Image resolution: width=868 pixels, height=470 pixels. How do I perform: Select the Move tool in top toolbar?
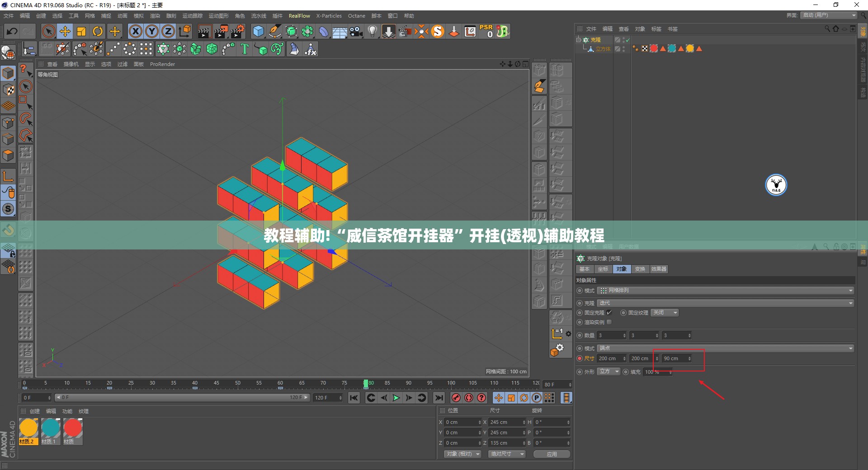(65, 31)
